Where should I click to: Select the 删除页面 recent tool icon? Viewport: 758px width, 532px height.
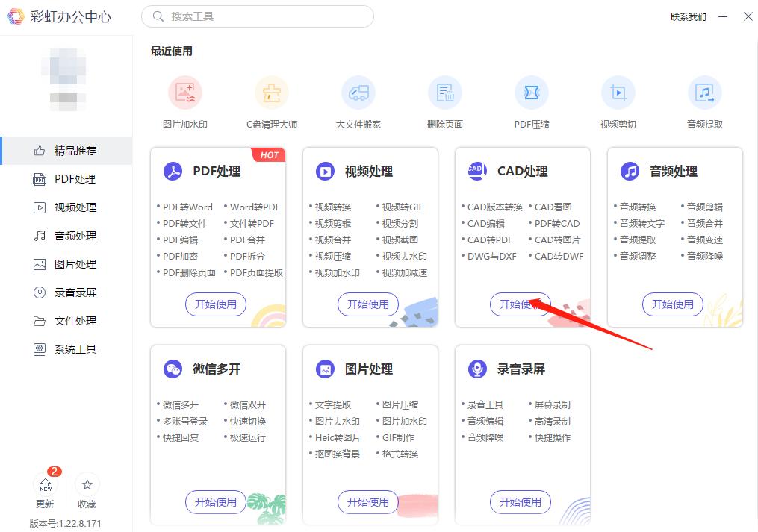[x=445, y=91]
